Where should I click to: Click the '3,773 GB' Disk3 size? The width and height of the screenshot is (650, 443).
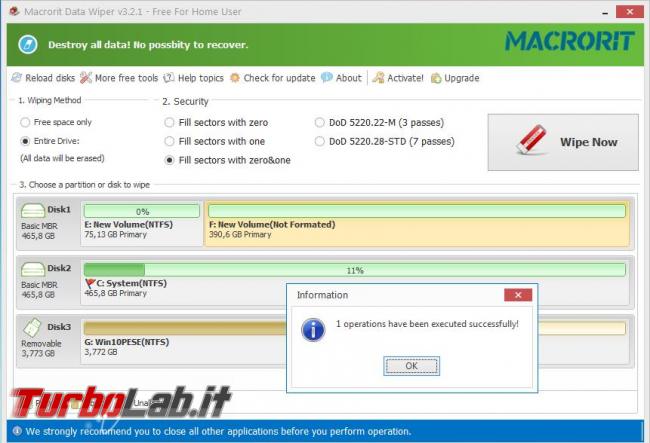pyautogui.click(x=38, y=353)
